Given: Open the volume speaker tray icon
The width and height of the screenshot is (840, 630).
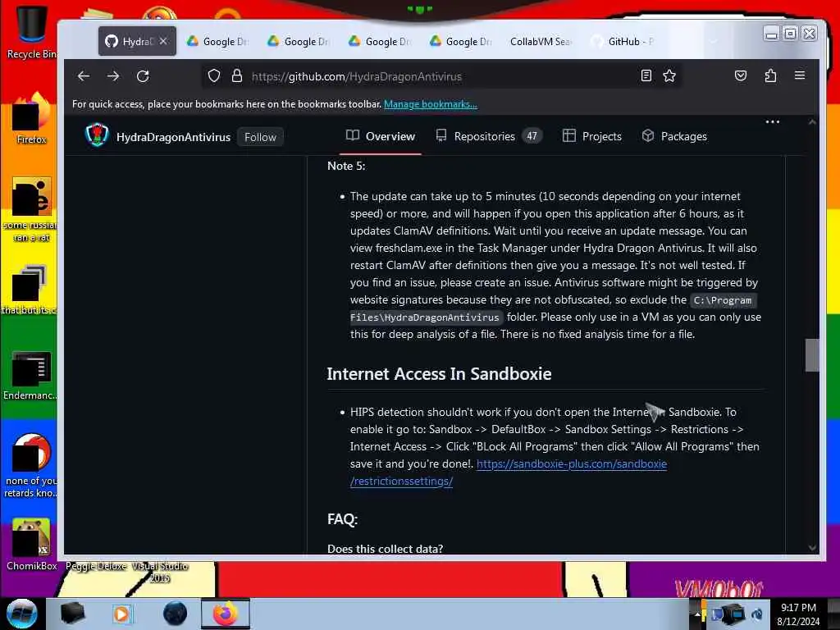Looking at the screenshot, I should [757, 614].
